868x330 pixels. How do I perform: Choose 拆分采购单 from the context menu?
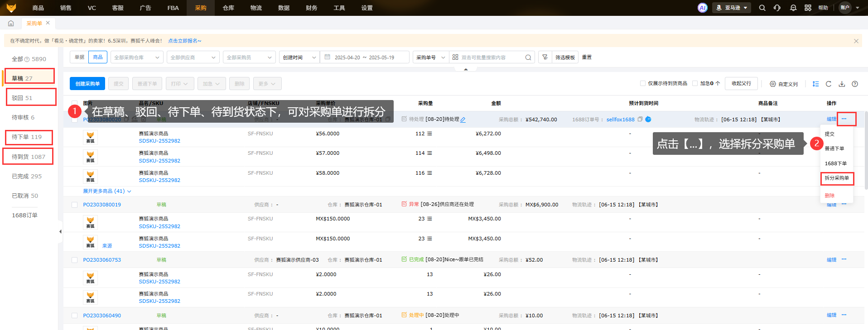click(837, 178)
